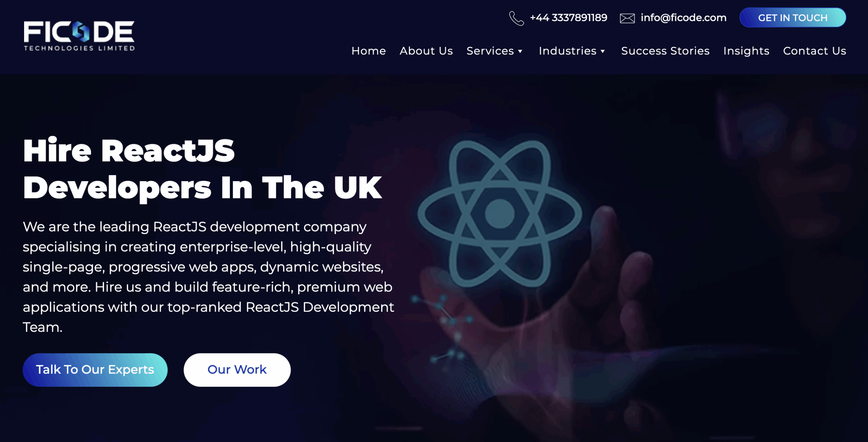
Task: Click the info@ficode.com email link
Action: click(x=684, y=18)
